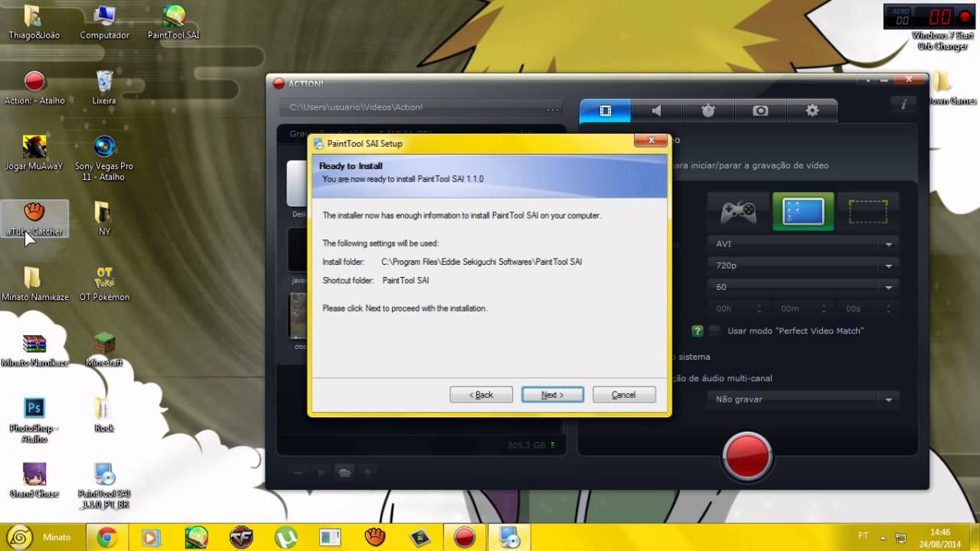Image resolution: width=980 pixels, height=551 pixels.
Task: Select the OT Pokemon desktop icon
Action: pyautogui.click(x=104, y=284)
